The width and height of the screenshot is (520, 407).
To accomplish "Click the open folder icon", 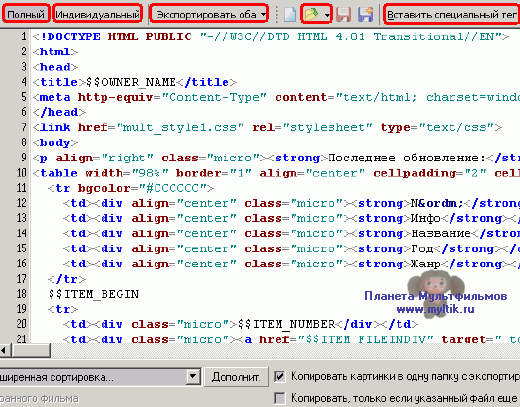I will pyautogui.click(x=311, y=15).
